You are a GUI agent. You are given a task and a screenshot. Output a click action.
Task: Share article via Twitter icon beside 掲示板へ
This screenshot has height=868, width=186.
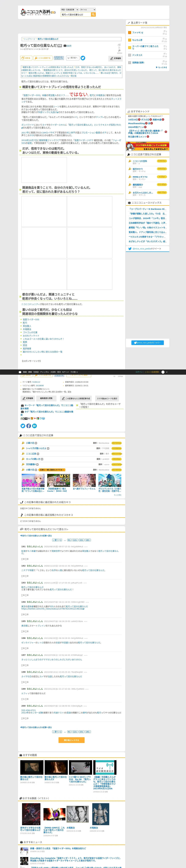(83, 58)
